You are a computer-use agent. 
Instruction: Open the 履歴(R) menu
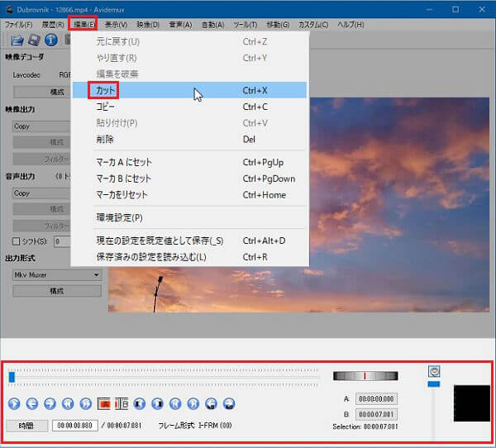(x=53, y=25)
